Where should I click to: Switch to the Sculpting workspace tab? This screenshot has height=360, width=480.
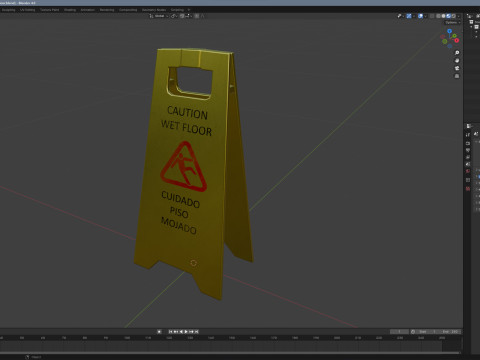[x=8, y=10]
